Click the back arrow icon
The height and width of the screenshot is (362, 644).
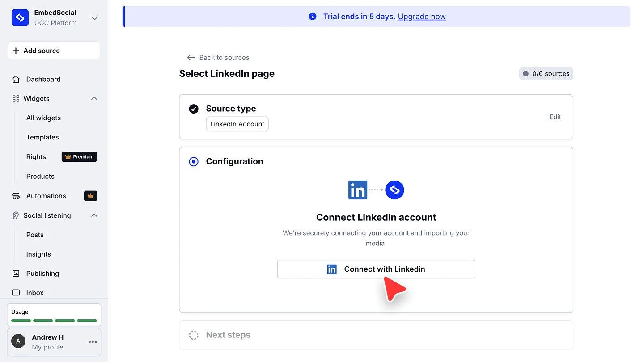tap(191, 58)
